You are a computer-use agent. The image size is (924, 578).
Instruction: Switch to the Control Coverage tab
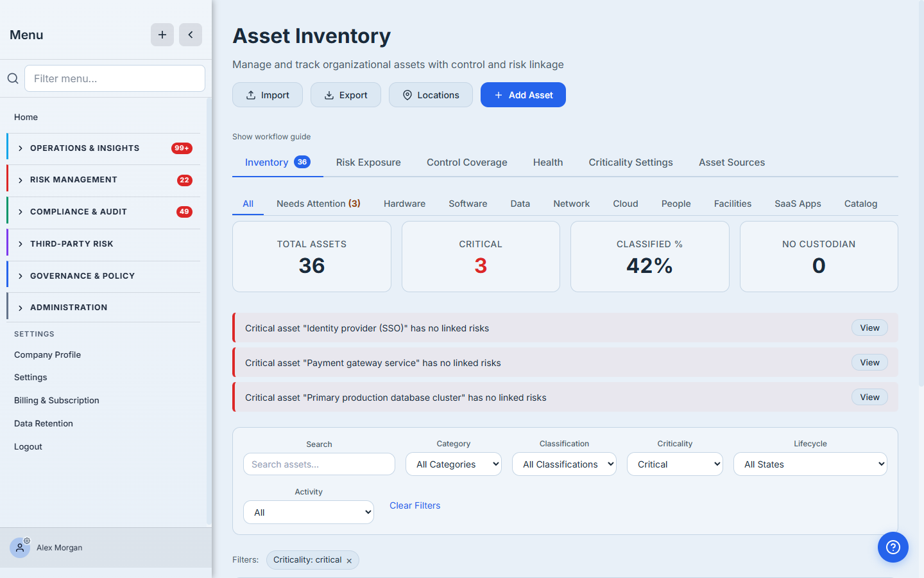coord(467,162)
